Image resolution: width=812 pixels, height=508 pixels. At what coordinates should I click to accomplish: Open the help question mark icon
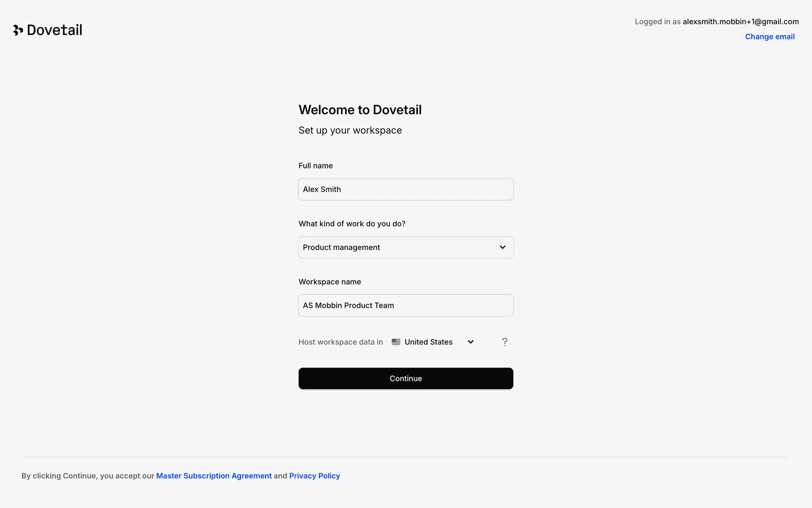pyautogui.click(x=505, y=342)
